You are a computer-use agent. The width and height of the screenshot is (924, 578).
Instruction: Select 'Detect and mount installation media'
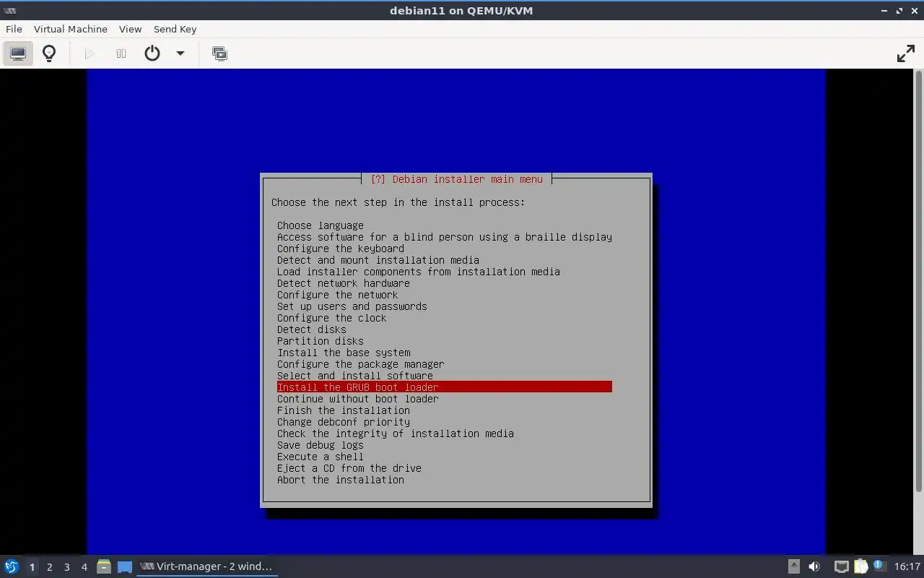[x=378, y=260]
